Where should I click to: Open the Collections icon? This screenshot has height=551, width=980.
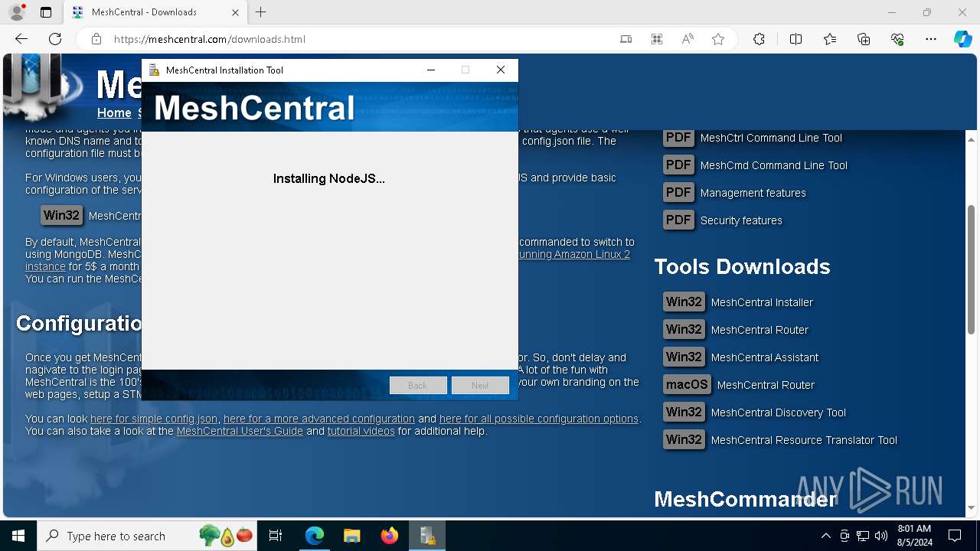point(864,39)
